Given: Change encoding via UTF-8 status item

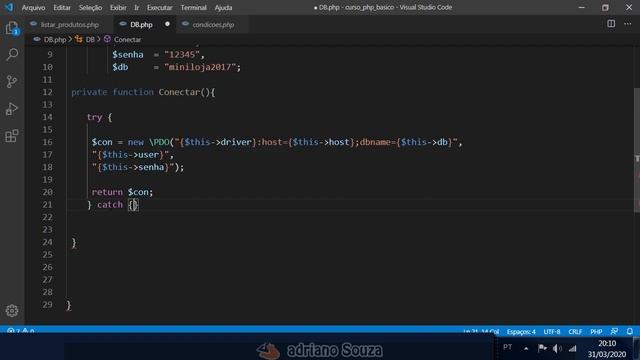Looking at the screenshot, I should click(552, 331).
